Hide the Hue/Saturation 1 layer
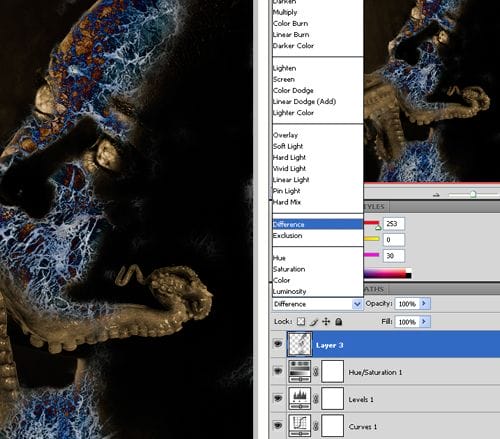Image resolution: width=500 pixels, height=439 pixels. click(278, 371)
